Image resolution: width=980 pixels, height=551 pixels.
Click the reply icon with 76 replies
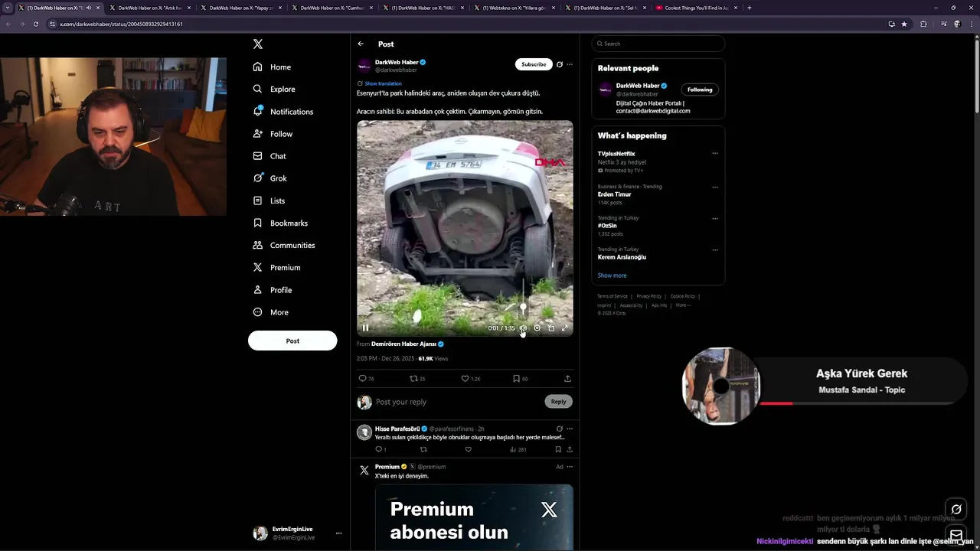click(366, 379)
